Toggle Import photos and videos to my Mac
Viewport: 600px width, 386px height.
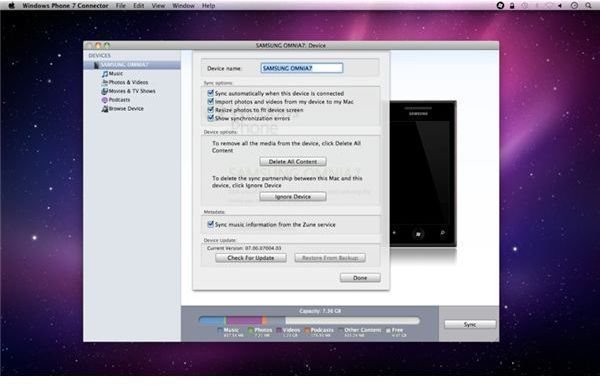(x=210, y=101)
